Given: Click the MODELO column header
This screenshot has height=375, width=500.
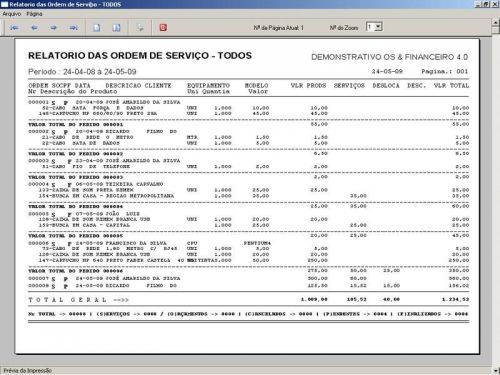Looking at the screenshot, I should (x=256, y=86).
